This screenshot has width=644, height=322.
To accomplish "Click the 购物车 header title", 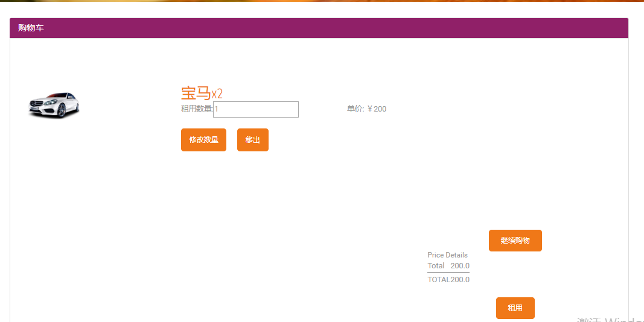I will (x=31, y=28).
